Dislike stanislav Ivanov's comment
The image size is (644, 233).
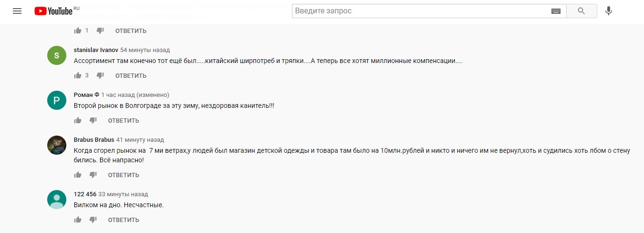(100, 75)
